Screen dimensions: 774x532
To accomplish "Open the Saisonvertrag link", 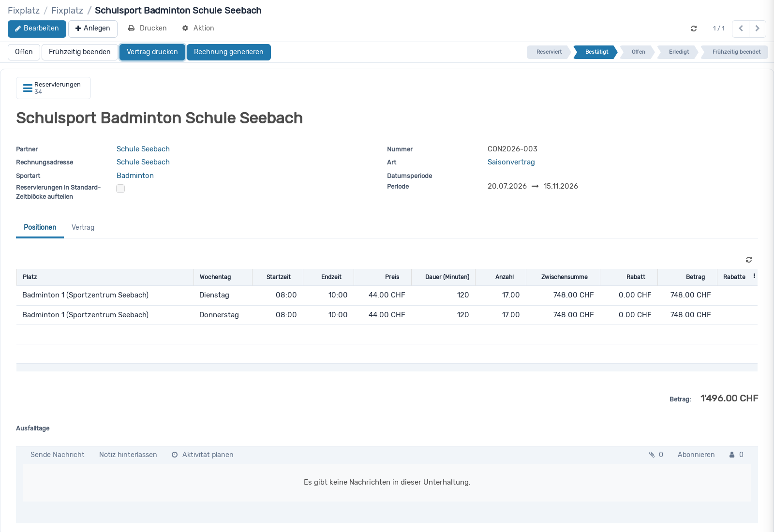I will click(511, 162).
